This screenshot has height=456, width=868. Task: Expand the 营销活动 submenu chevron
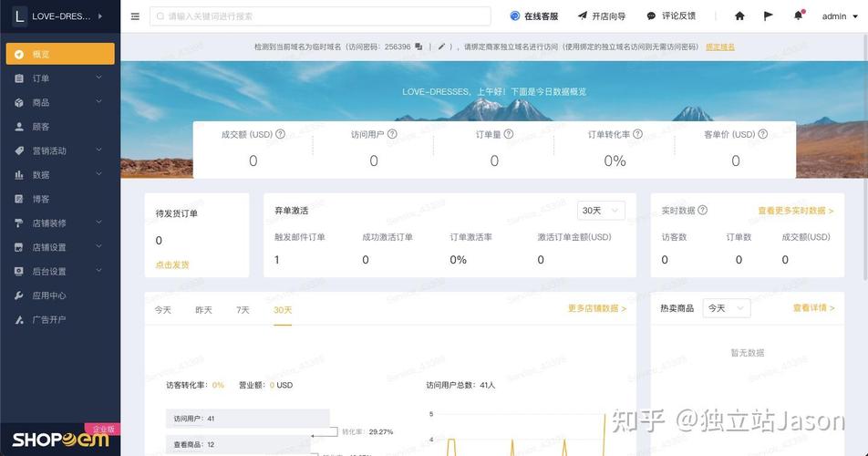tap(98, 150)
